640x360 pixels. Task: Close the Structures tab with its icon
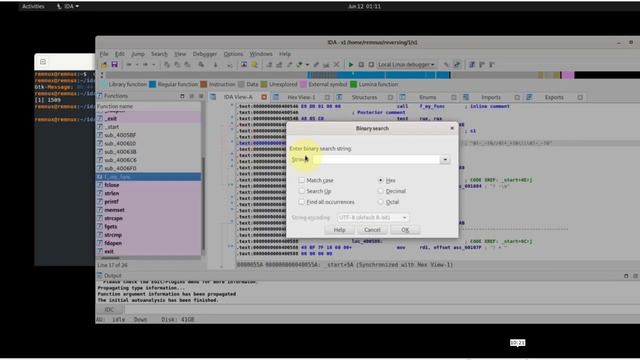pos(390,97)
